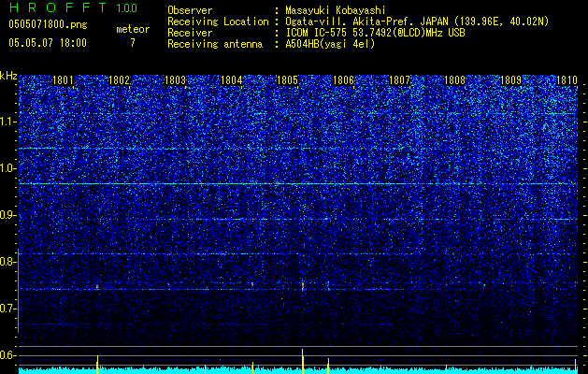Select the ICOM IC-575 receiver text
588x374 pixels.
(x=376, y=33)
